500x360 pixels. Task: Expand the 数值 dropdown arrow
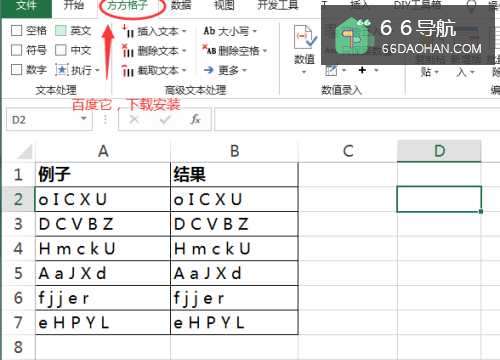[304, 72]
